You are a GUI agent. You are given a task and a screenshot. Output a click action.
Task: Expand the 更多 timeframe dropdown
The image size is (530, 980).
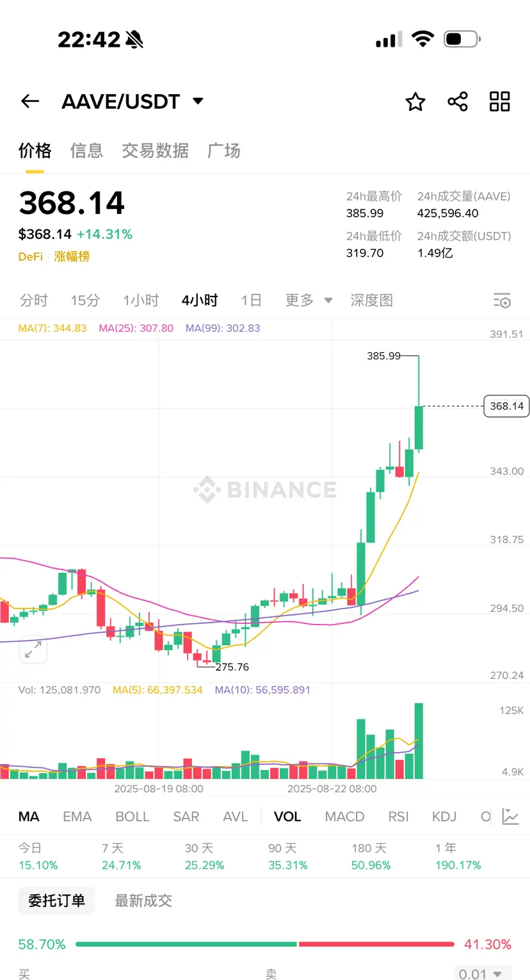309,300
